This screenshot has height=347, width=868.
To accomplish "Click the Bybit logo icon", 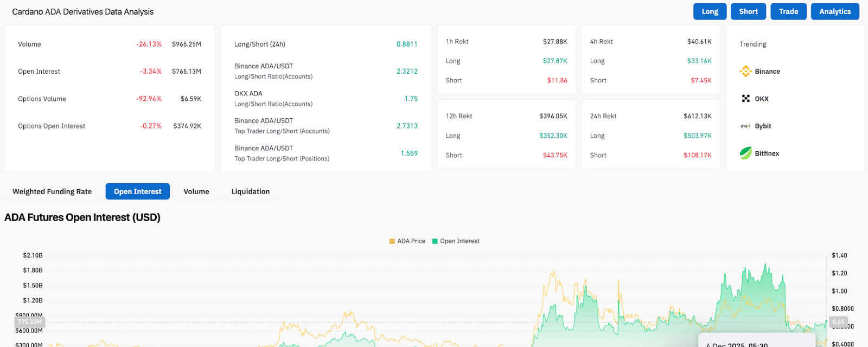I will coord(746,126).
